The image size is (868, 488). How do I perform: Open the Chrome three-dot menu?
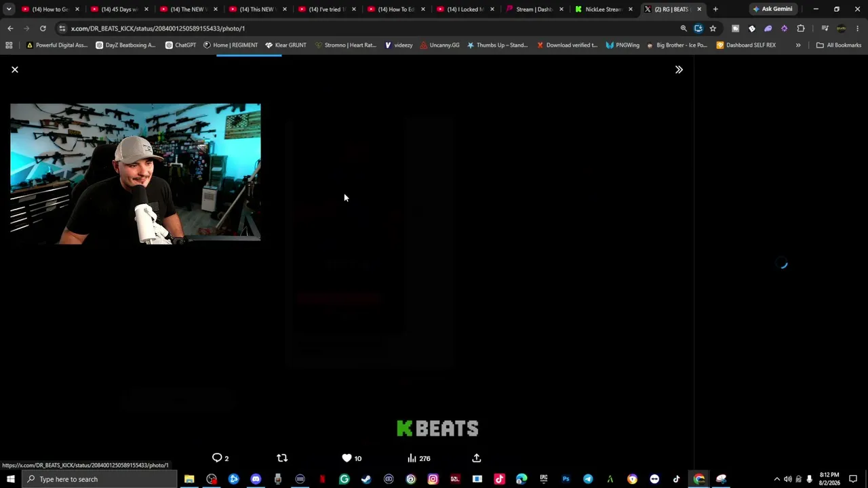[858, 28]
